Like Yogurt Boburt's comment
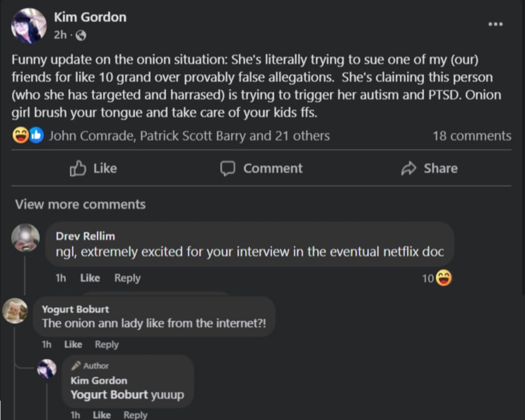 pyautogui.click(x=73, y=344)
